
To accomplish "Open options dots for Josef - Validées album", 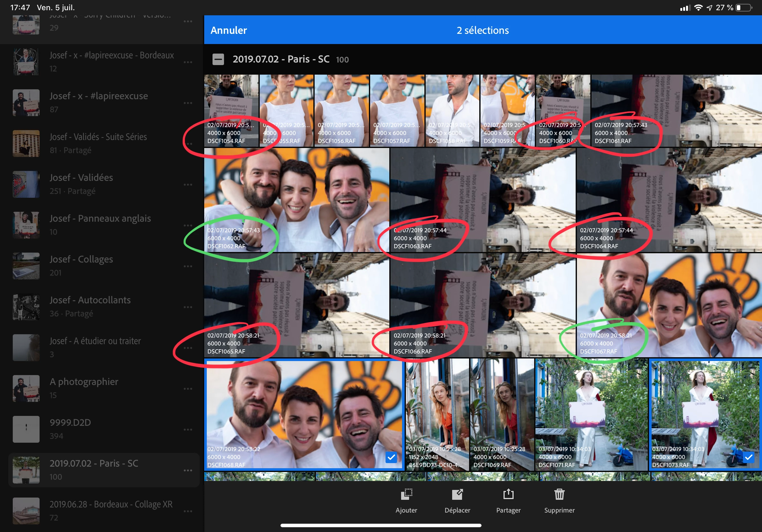I will click(188, 184).
